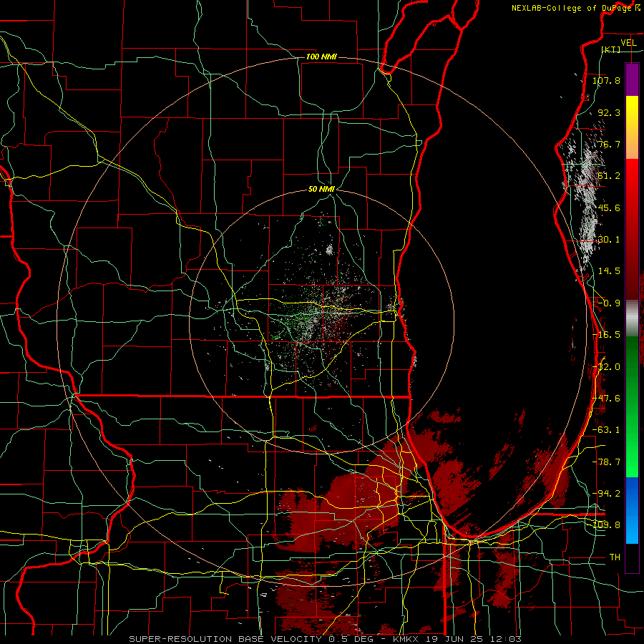Select the 76.7 velocity scale value
The image size is (644, 644).
(x=609, y=144)
